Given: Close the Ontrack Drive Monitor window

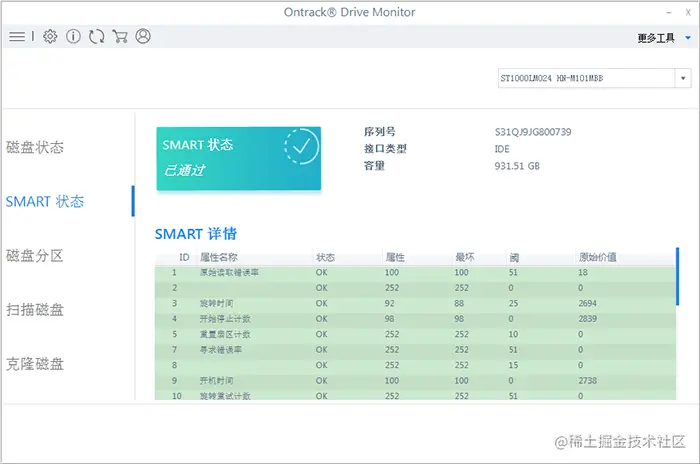Looking at the screenshot, I should [688, 13].
